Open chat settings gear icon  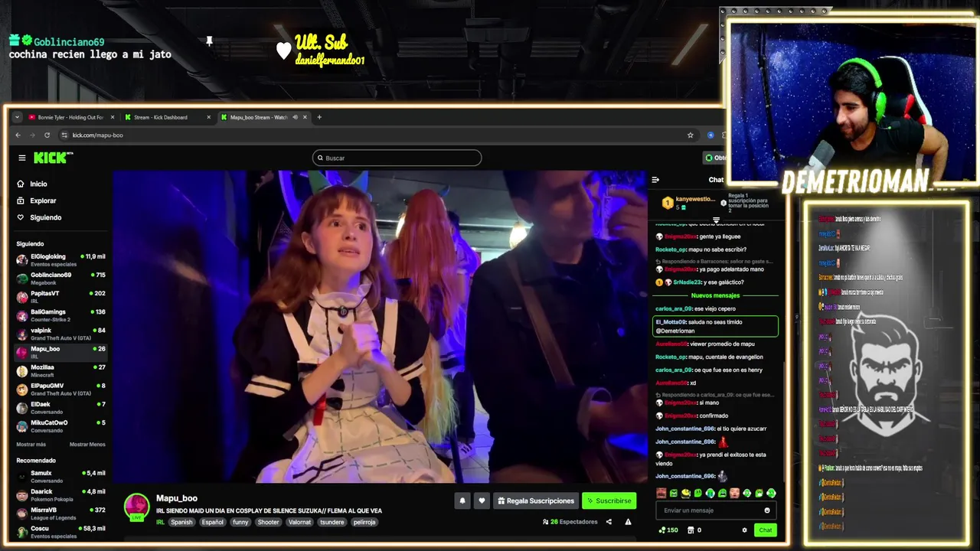point(744,530)
